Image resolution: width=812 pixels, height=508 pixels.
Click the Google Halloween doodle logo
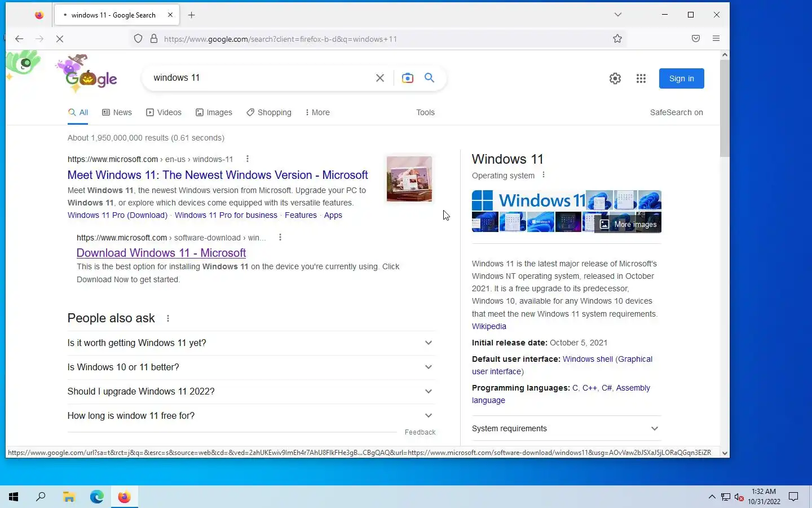(87, 74)
